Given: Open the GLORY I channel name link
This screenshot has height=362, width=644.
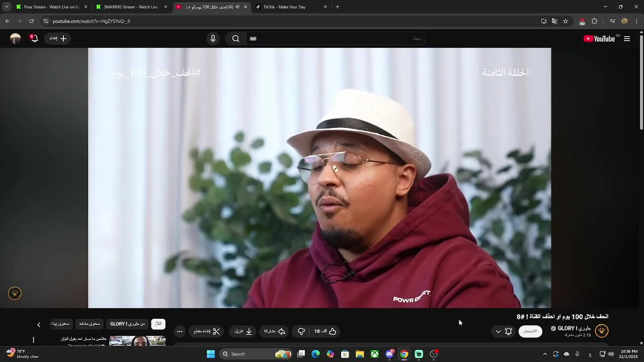Looking at the screenshot, I should click(574, 328).
